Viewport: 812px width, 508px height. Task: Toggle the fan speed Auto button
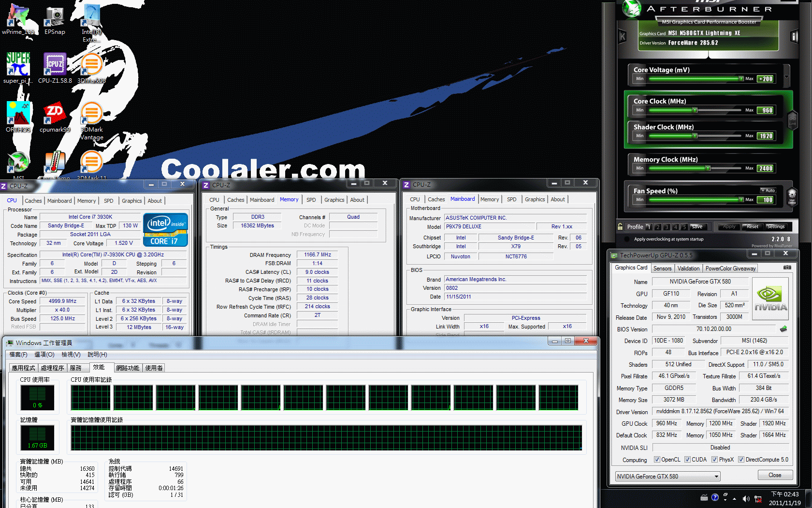tap(768, 190)
